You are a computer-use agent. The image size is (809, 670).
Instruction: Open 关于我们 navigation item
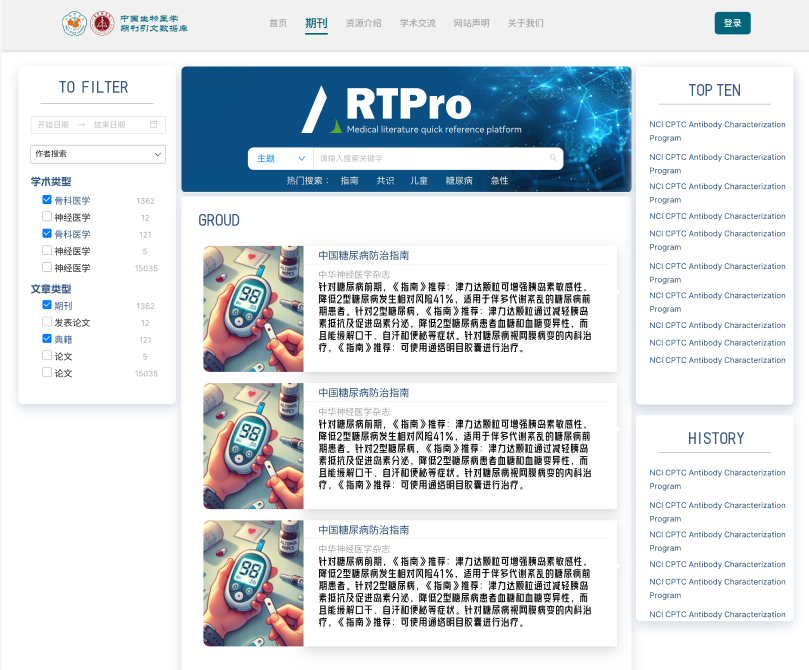point(525,23)
